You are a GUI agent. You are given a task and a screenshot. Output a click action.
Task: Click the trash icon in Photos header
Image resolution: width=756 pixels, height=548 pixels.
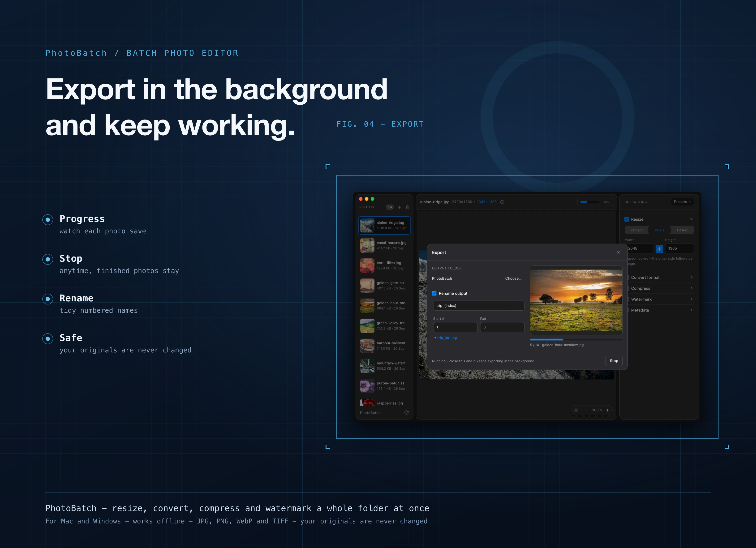click(407, 207)
